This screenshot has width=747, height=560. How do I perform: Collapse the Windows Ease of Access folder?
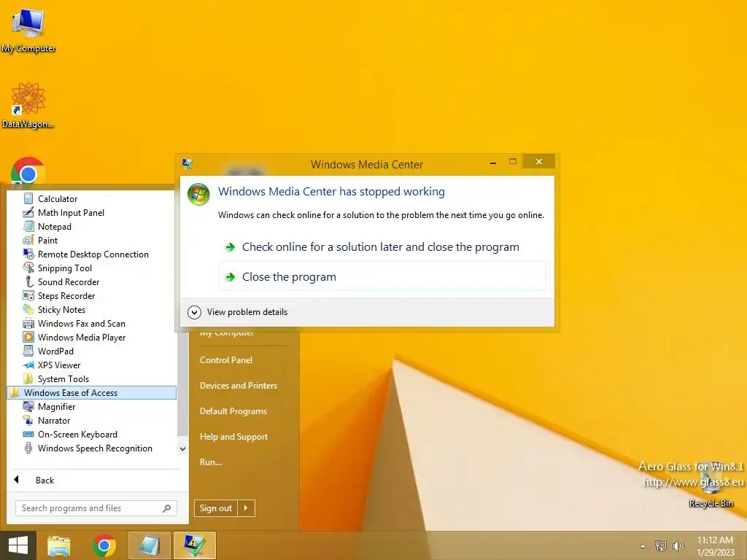tap(92, 392)
